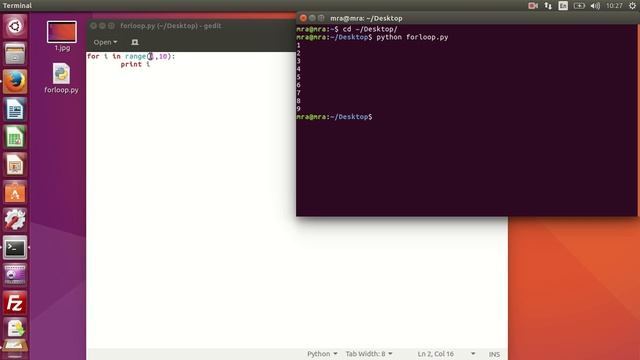Click the value 10 in range call
640x360 pixels.
pyautogui.click(x=163, y=56)
